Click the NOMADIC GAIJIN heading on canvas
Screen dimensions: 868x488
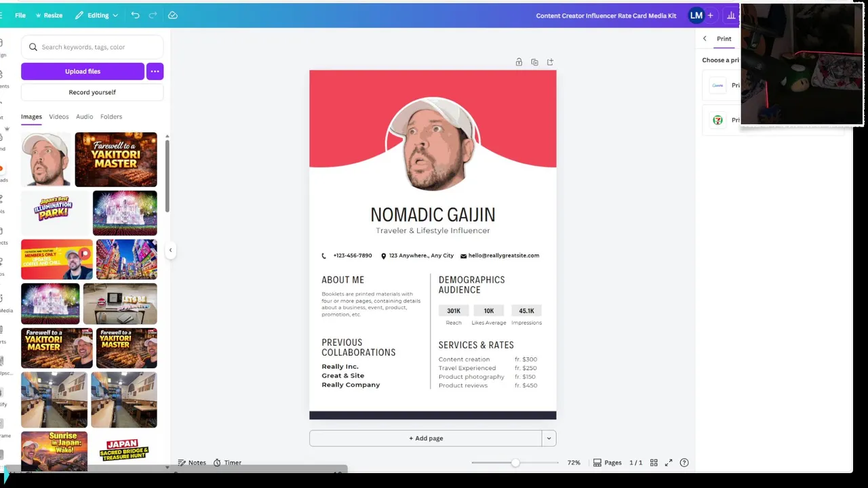coord(433,215)
